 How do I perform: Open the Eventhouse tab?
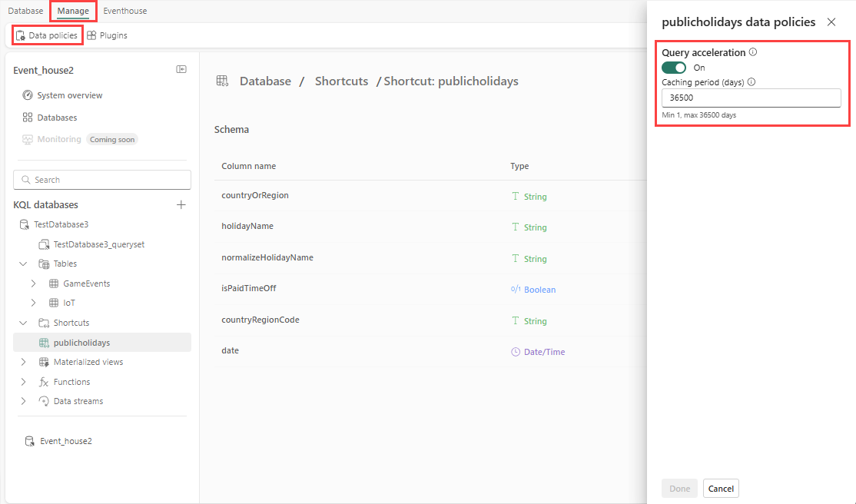click(124, 10)
